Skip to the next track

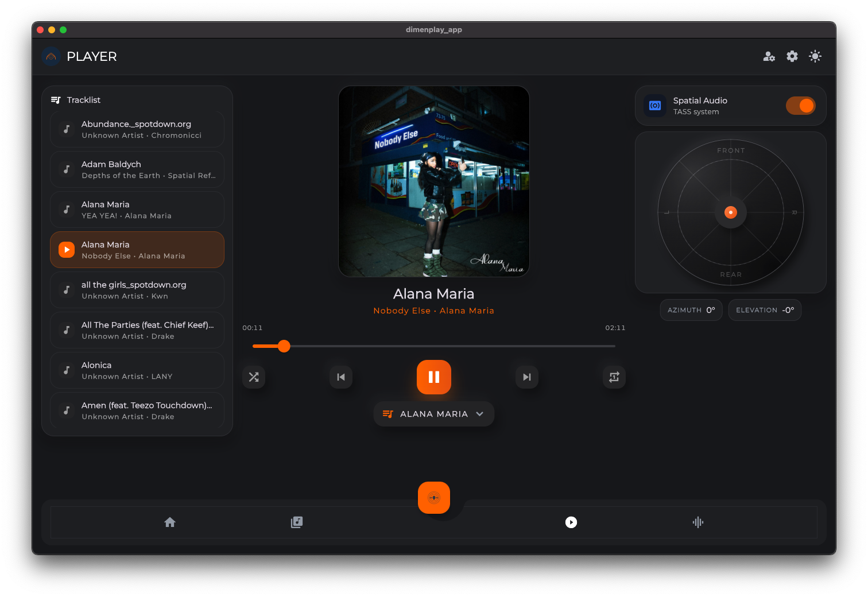(x=527, y=377)
